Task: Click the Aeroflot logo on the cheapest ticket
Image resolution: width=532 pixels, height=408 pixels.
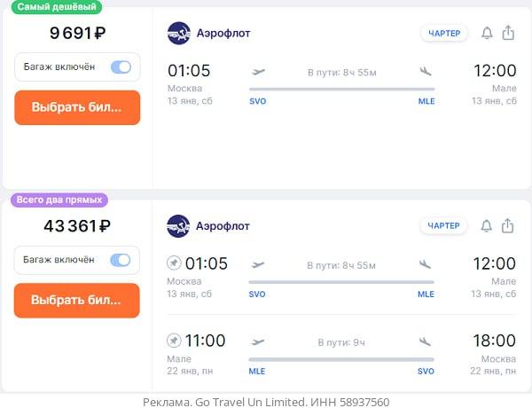Action: 178,34
